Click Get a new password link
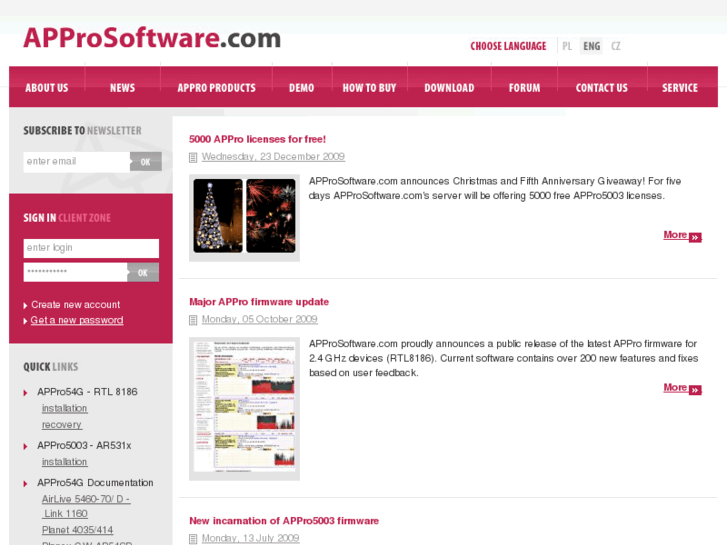This screenshot has height=545, width=727. pyautogui.click(x=77, y=320)
